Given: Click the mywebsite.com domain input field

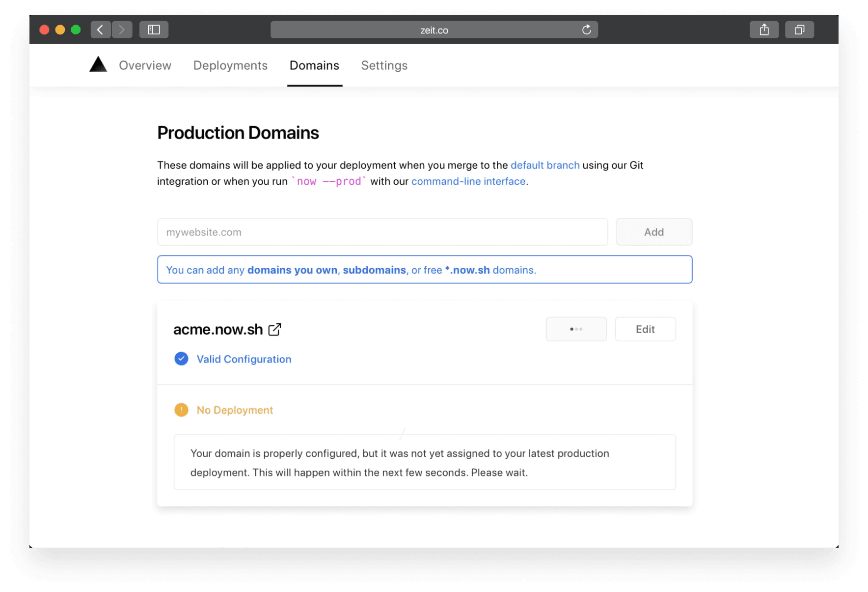Looking at the screenshot, I should pos(382,232).
